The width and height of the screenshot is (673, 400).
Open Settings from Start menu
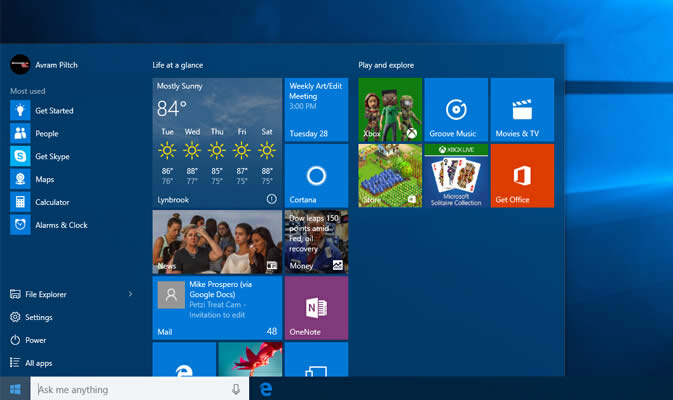point(38,317)
